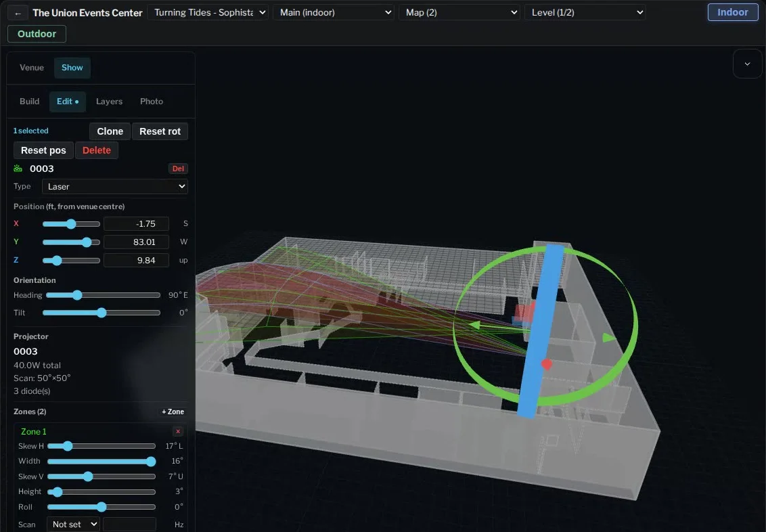Click the Reset pos button

click(43, 150)
